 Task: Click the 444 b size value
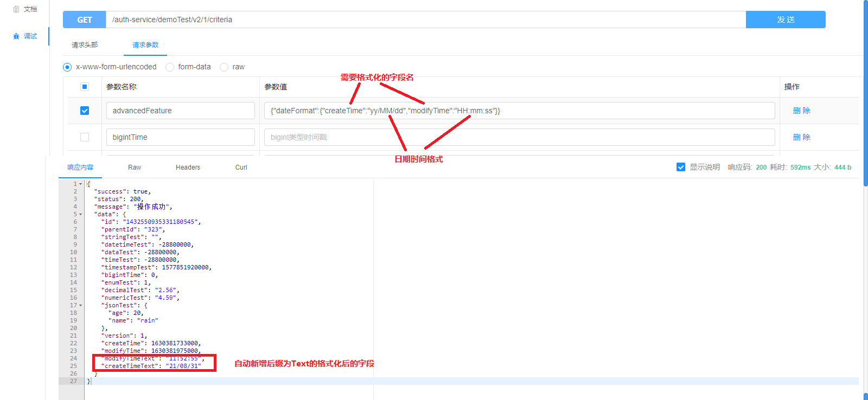pos(843,167)
